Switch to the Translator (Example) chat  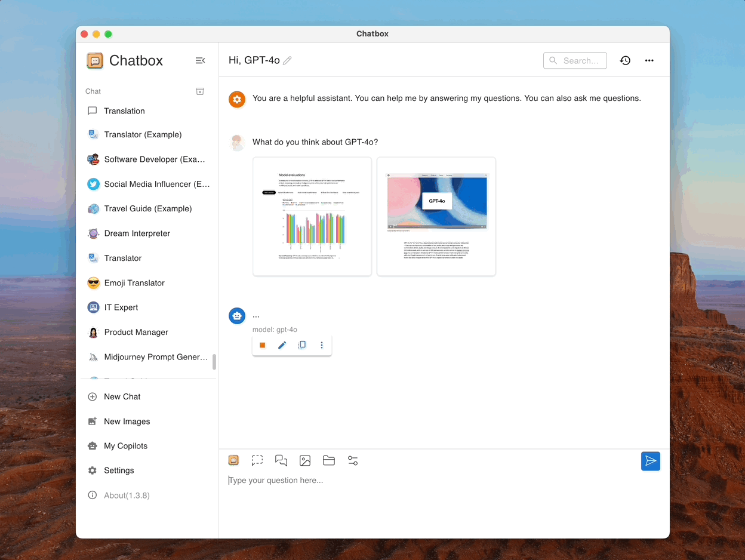pyautogui.click(x=143, y=134)
